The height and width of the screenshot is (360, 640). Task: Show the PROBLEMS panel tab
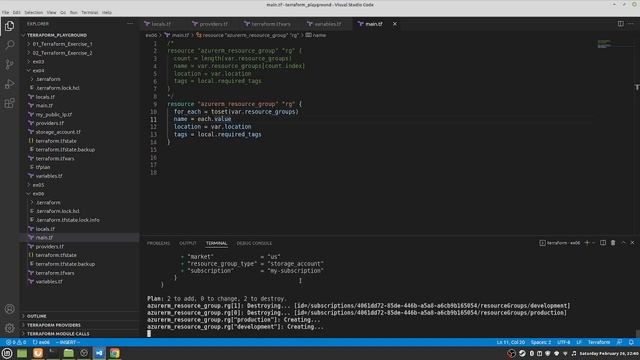158,243
